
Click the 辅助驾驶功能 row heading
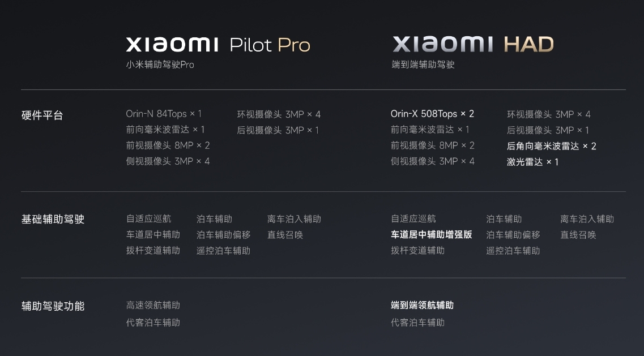coord(53,306)
